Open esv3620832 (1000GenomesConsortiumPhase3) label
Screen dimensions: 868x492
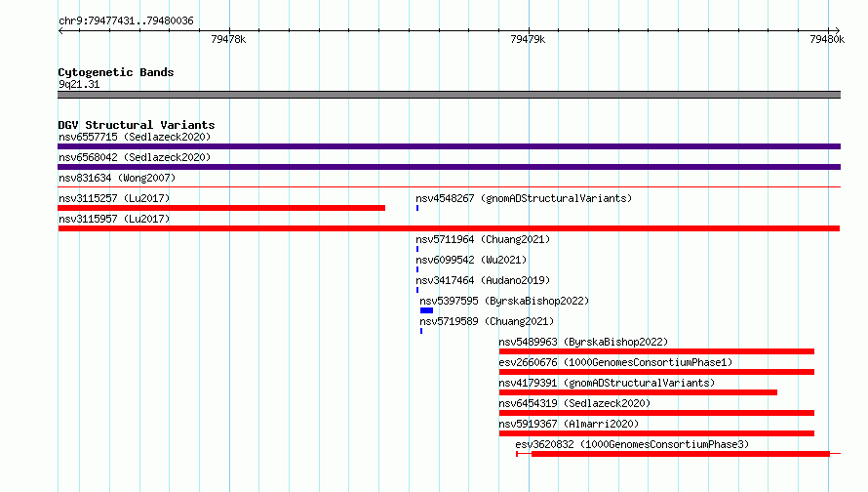[632, 444]
